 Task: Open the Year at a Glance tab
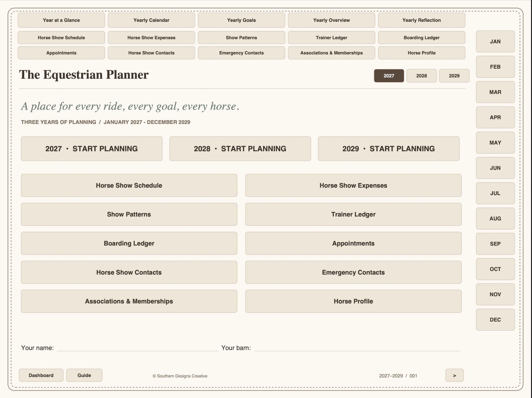pos(61,20)
